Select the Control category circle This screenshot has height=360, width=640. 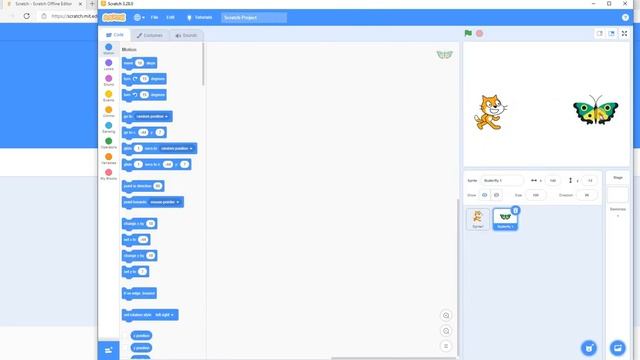[109, 110]
